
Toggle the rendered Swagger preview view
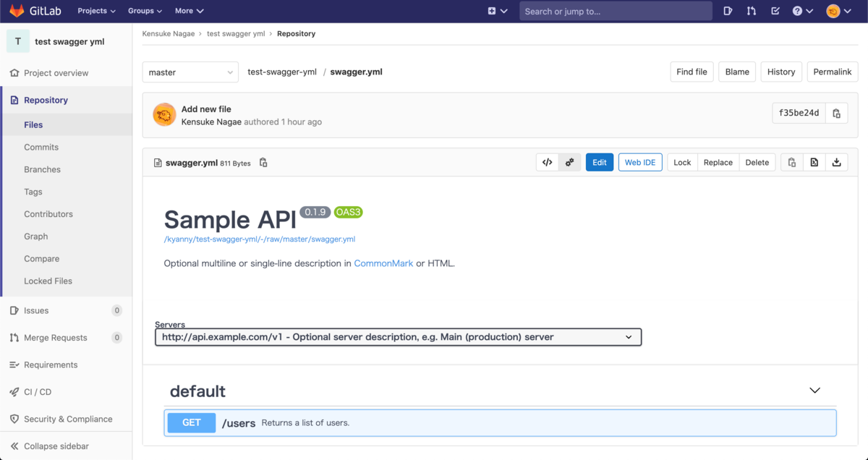(569, 162)
